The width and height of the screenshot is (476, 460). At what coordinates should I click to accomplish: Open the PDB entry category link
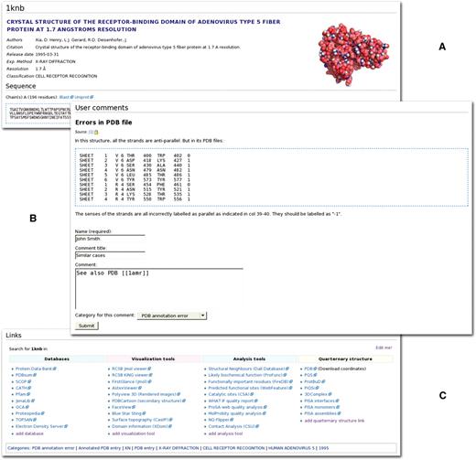[x=145, y=448]
